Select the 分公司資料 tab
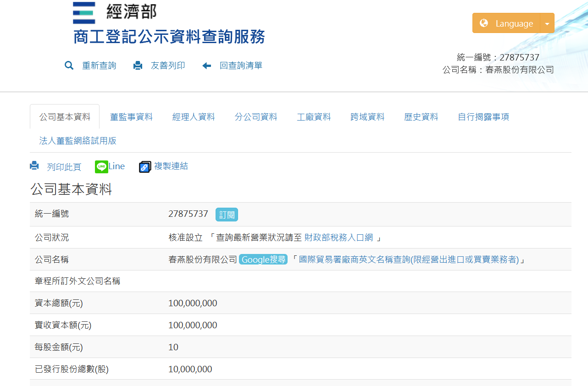The height and width of the screenshot is (386, 588). (256, 117)
